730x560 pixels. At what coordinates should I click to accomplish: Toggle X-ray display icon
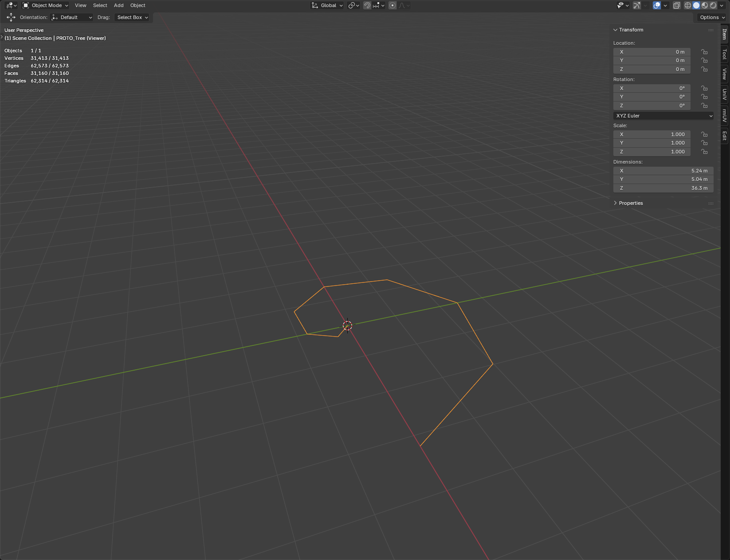pyautogui.click(x=676, y=5)
